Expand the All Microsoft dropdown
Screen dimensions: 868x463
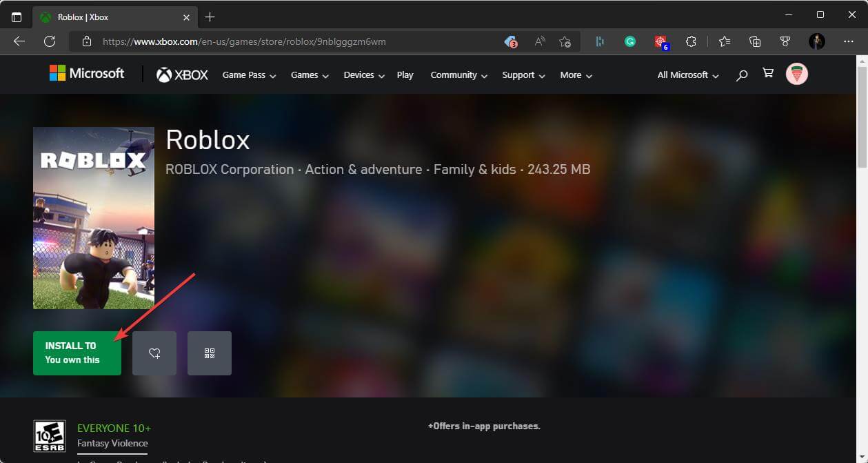coord(686,75)
